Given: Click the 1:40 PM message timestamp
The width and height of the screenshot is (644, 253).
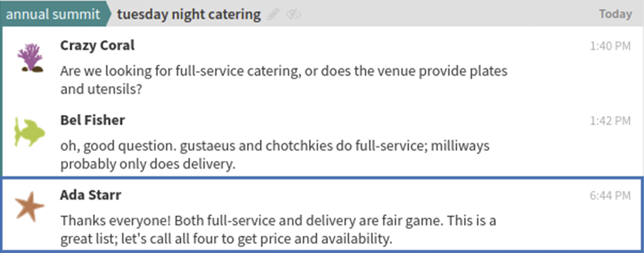Looking at the screenshot, I should 610,46.
